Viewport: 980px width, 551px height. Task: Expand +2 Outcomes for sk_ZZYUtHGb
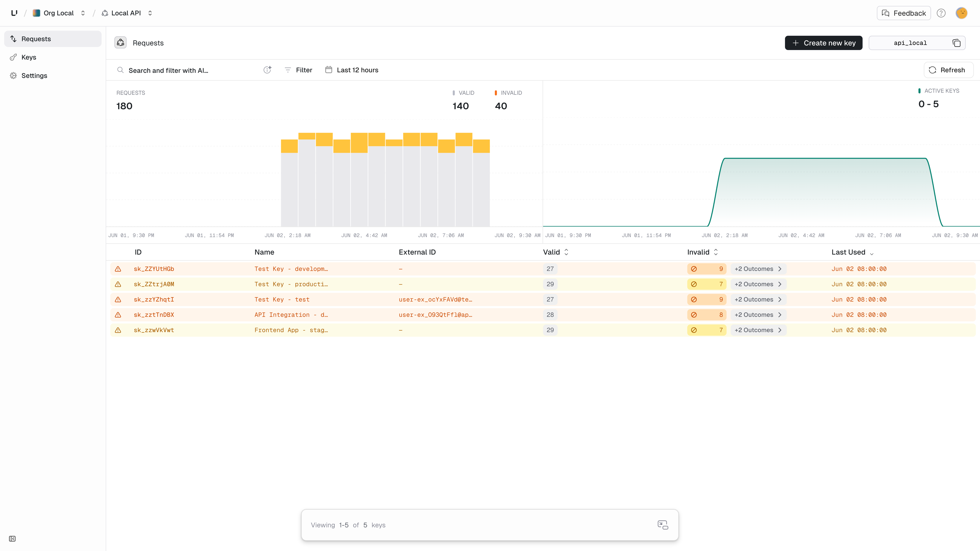pyautogui.click(x=758, y=269)
